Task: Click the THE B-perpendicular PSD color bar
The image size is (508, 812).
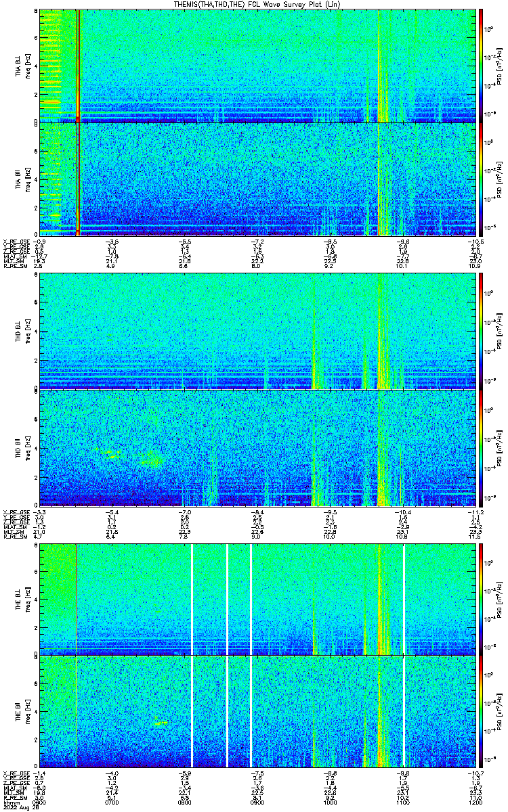Action: (x=482, y=600)
